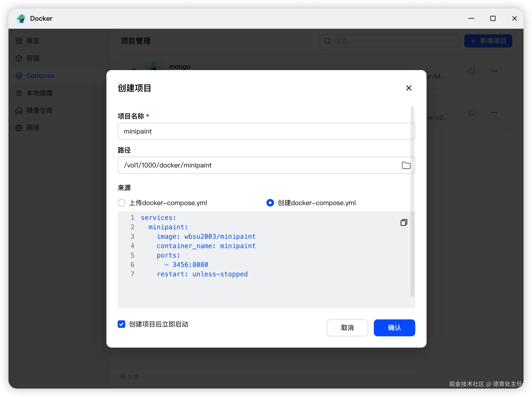
Task: Go to 本地镜像 in the sidebar
Action: (x=40, y=93)
